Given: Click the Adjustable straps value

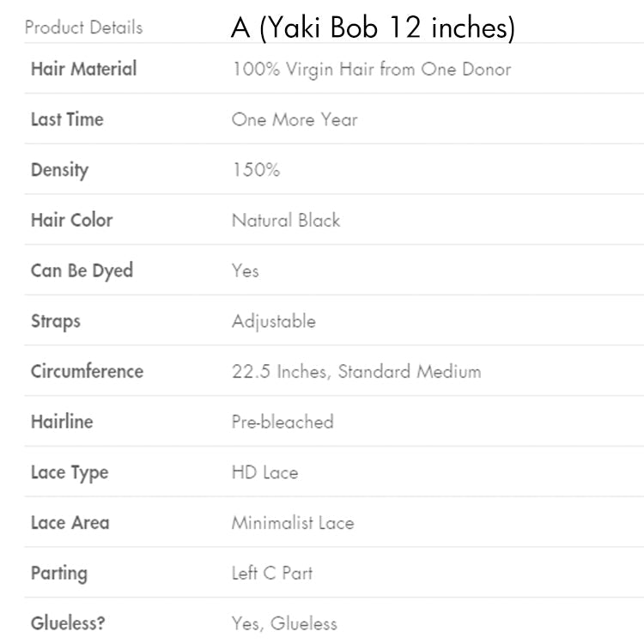Looking at the screenshot, I should [x=273, y=322].
